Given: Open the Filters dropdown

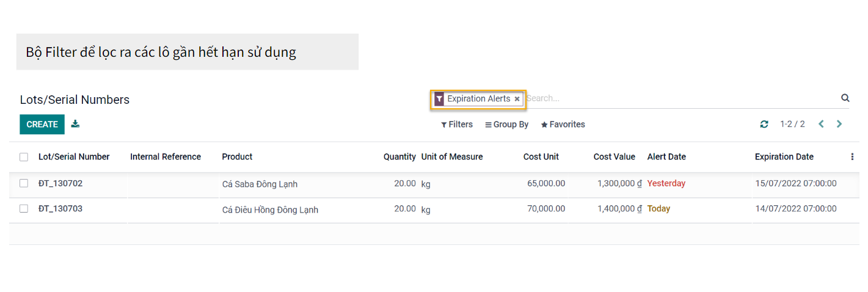Looking at the screenshot, I should [457, 125].
